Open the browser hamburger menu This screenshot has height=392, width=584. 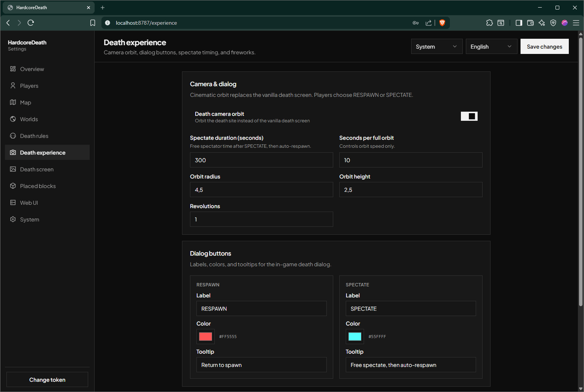[576, 23]
